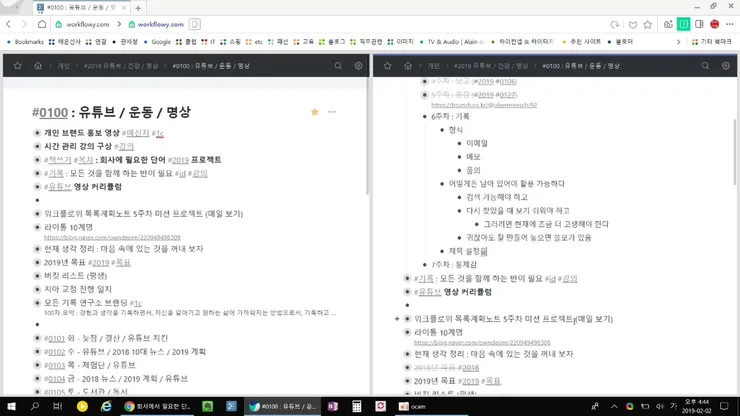The image size is (740, 416).
Task: Open Calculator from taskbar
Action: (357, 406)
